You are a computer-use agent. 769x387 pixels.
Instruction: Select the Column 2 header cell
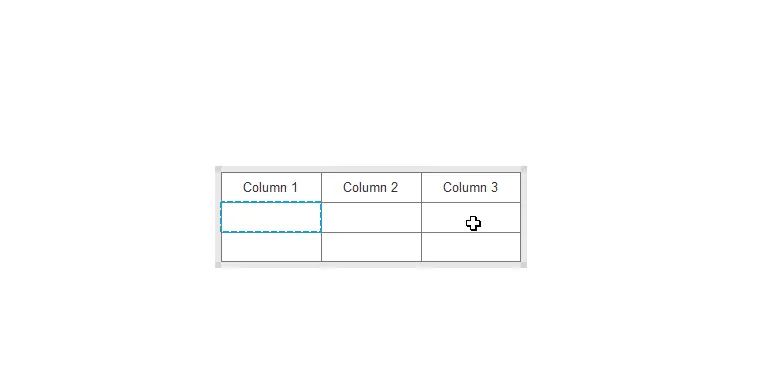click(x=371, y=187)
